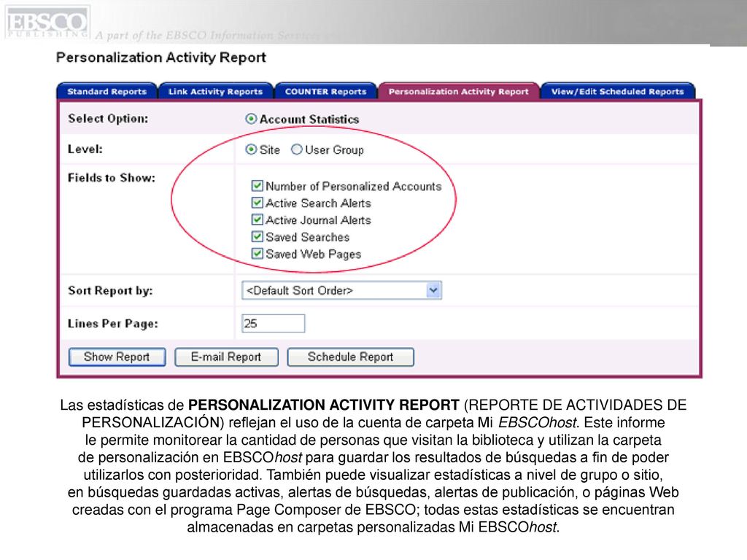
Task: Click the Level label
Action: [x=85, y=149]
